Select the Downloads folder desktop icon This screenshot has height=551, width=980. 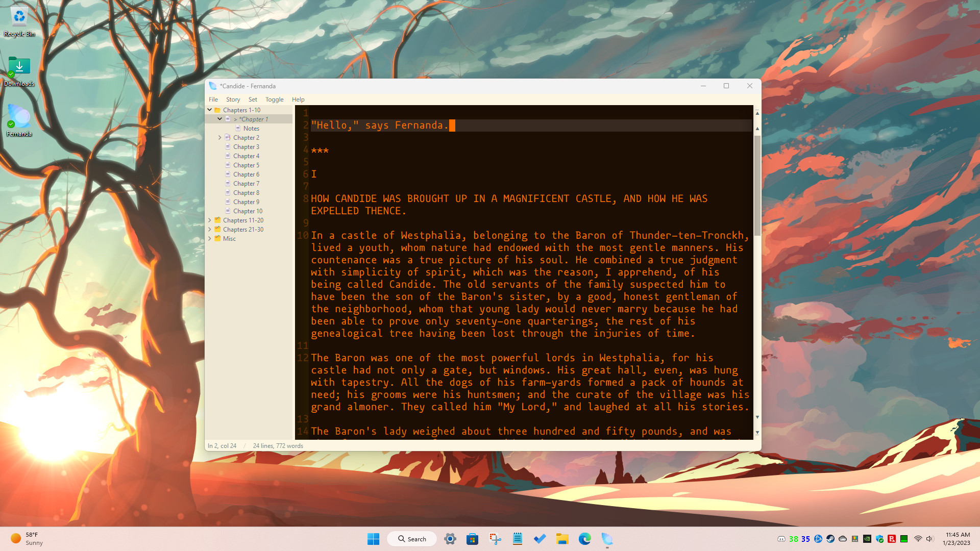(x=19, y=71)
